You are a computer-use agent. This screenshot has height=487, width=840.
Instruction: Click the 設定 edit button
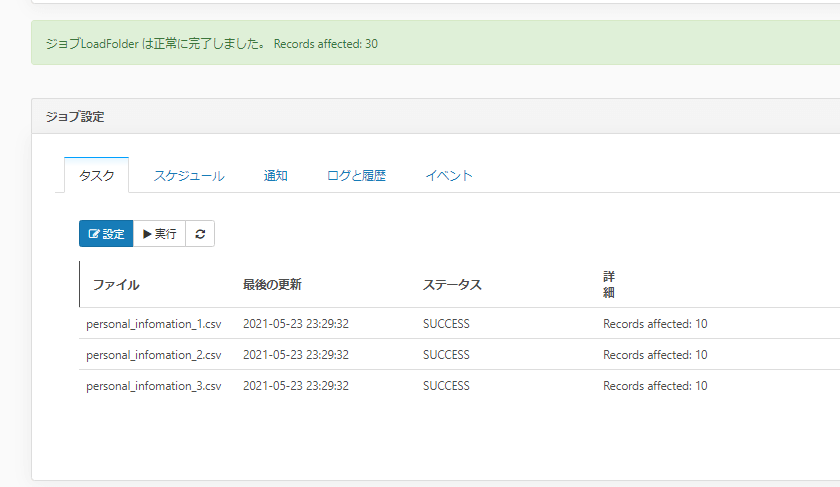[106, 234]
